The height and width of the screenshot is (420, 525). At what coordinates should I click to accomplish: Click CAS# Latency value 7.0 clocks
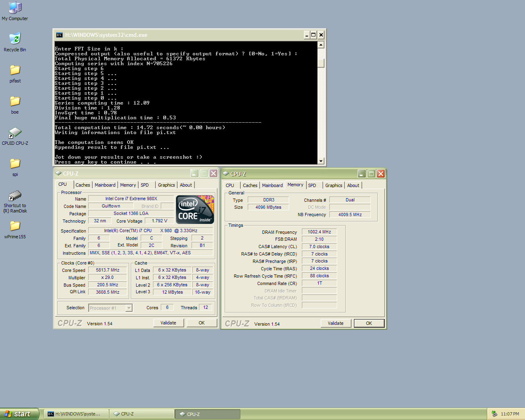tap(320, 247)
